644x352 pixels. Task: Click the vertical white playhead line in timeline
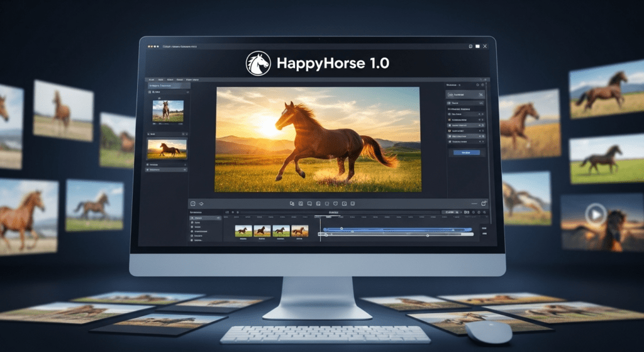[320, 228]
